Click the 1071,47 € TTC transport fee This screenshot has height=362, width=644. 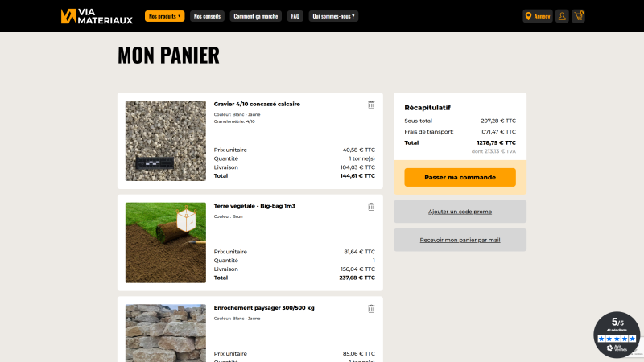(x=497, y=132)
